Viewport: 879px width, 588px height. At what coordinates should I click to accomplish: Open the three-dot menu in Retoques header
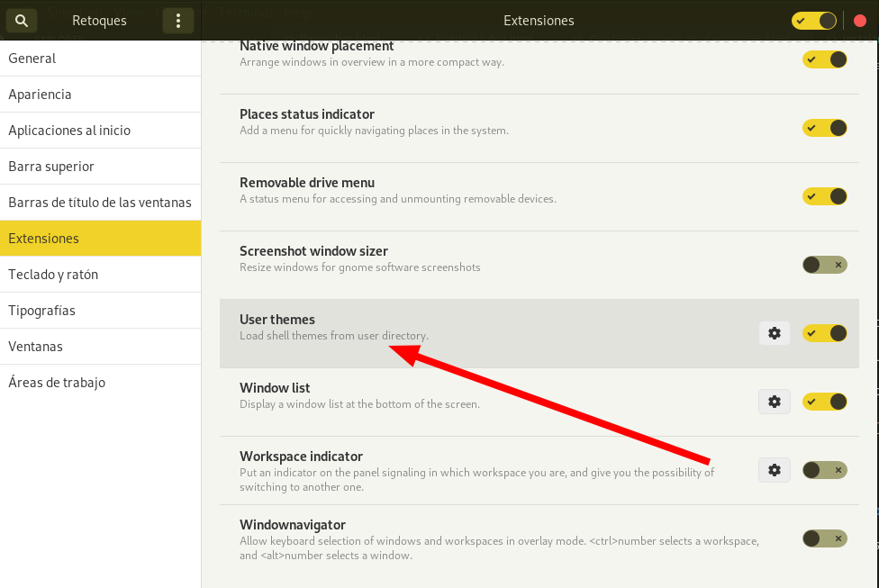[x=178, y=20]
